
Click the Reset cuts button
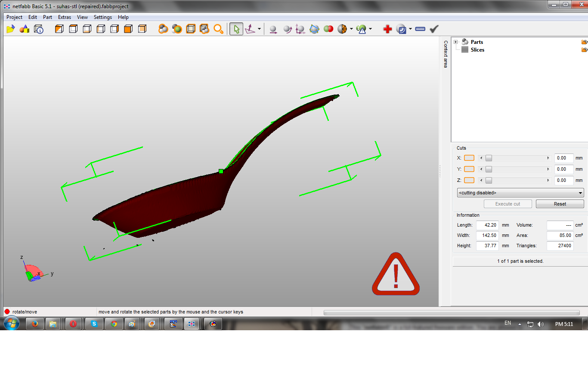click(x=560, y=204)
